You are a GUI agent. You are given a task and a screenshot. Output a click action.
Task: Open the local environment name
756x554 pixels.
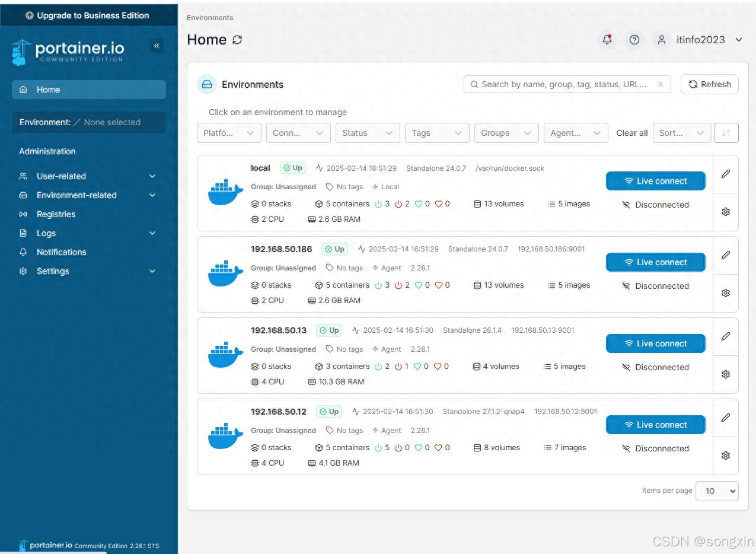click(x=260, y=168)
